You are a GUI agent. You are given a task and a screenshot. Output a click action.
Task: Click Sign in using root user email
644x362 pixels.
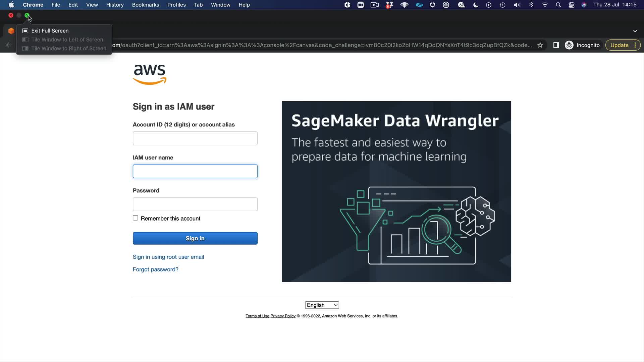[168, 257]
